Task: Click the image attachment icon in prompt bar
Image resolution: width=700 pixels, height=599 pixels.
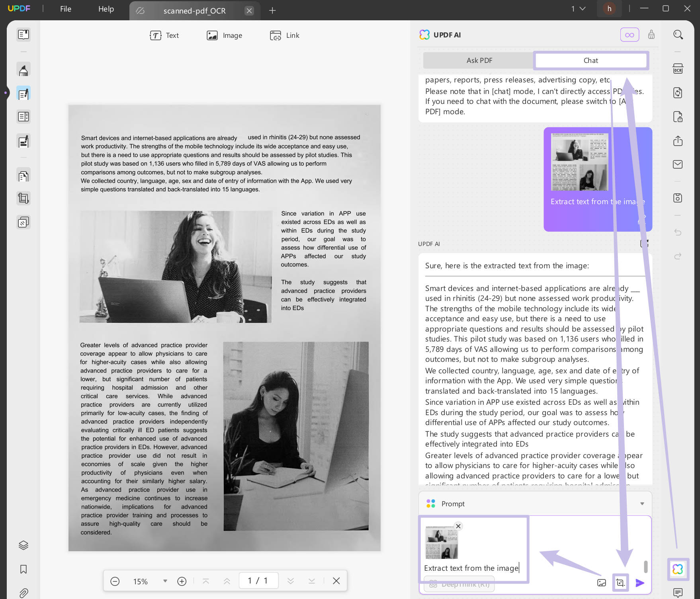Action: [x=601, y=583]
